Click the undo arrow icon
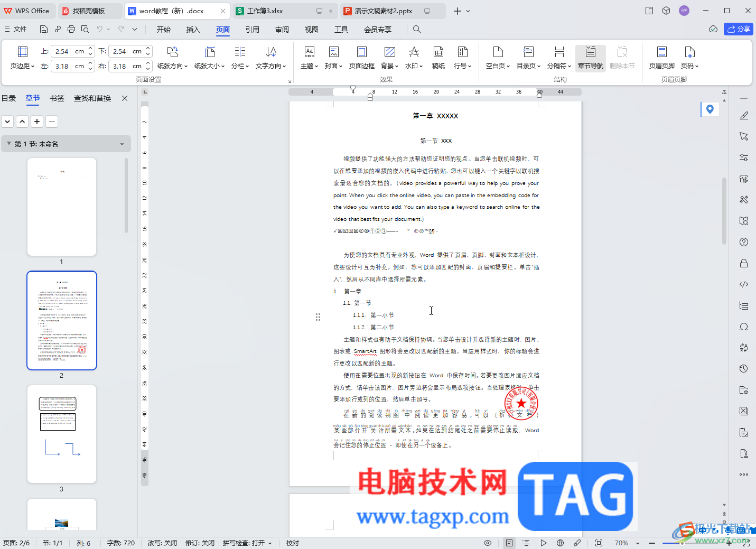 (x=99, y=29)
